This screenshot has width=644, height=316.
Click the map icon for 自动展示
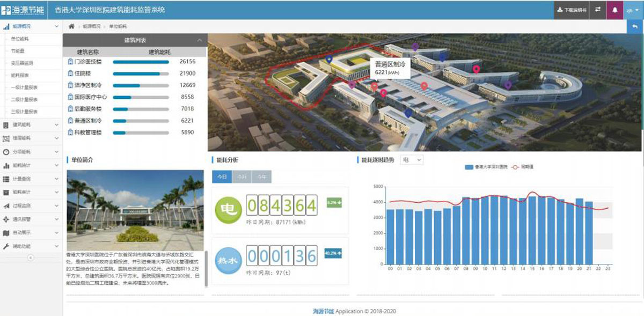pyautogui.click(x=6, y=233)
